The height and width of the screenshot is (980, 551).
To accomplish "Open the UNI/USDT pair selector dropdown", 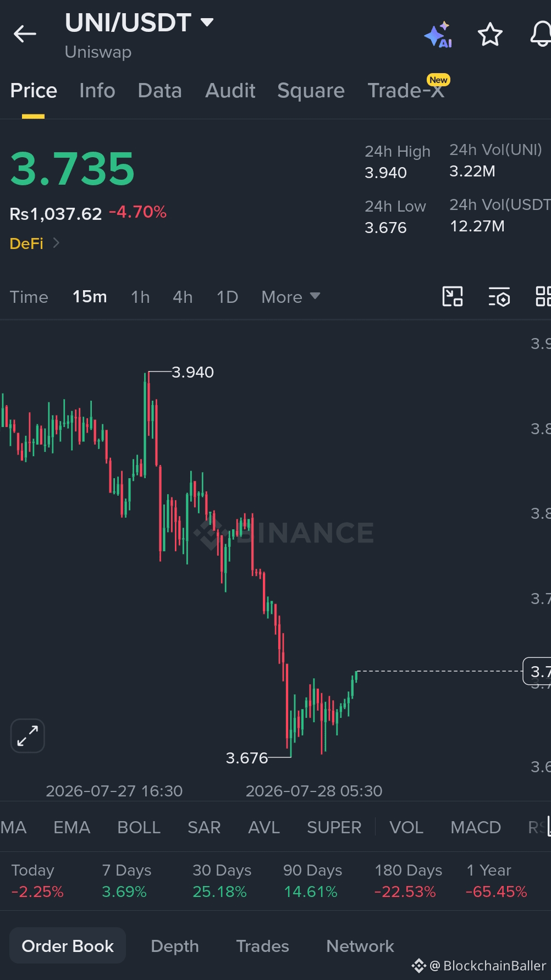I will pos(207,23).
